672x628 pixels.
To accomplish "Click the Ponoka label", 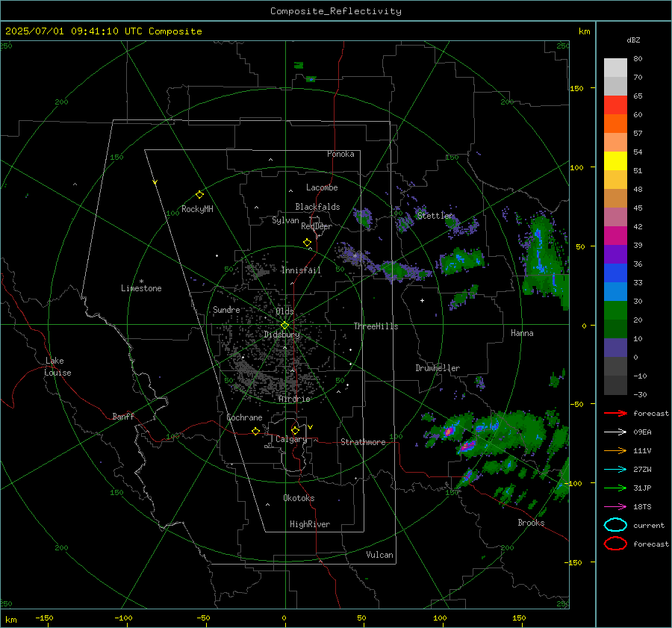I will (x=340, y=154).
